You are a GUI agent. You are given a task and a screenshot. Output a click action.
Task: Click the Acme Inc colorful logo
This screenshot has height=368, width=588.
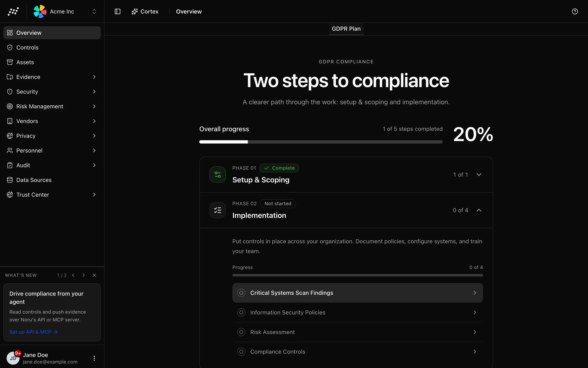point(40,11)
